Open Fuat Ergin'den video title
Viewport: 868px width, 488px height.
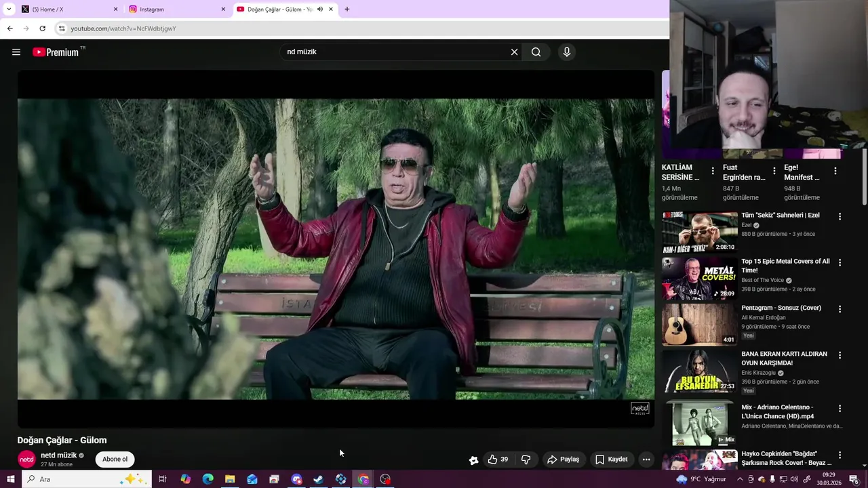[744, 172]
